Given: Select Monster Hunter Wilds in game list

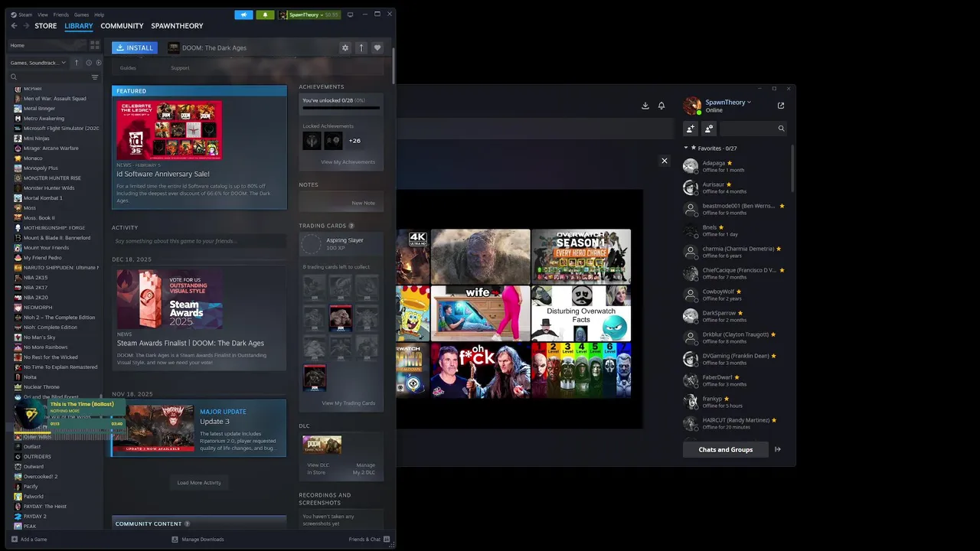Looking at the screenshot, I should pyautogui.click(x=49, y=188).
